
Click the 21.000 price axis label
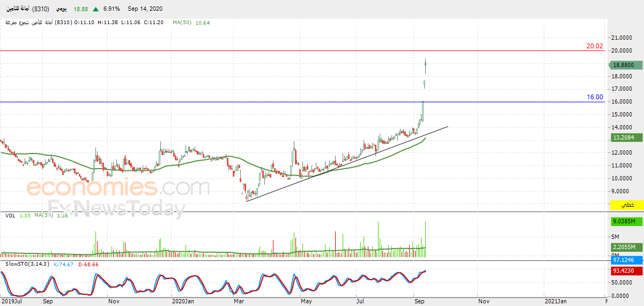[622, 38]
